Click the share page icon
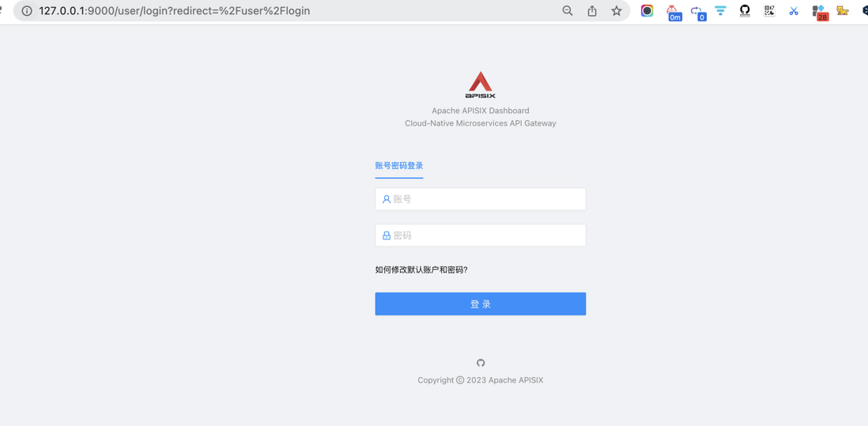 point(592,11)
